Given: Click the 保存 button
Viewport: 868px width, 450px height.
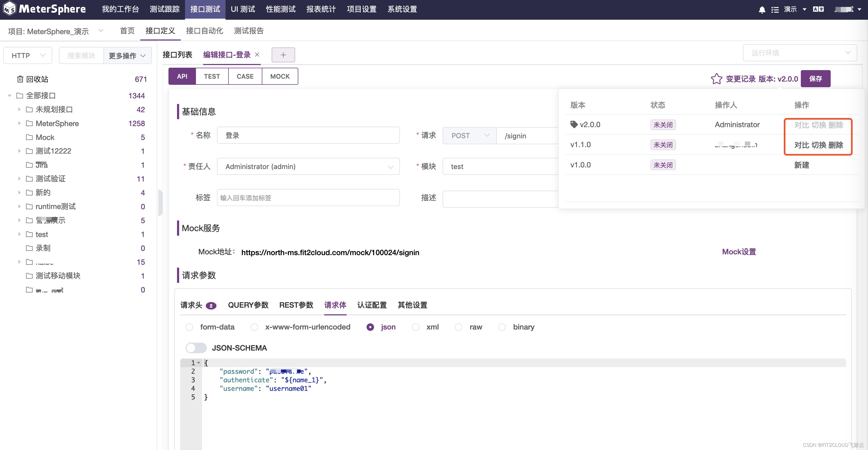Looking at the screenshot, I should (x=815, y=79).
